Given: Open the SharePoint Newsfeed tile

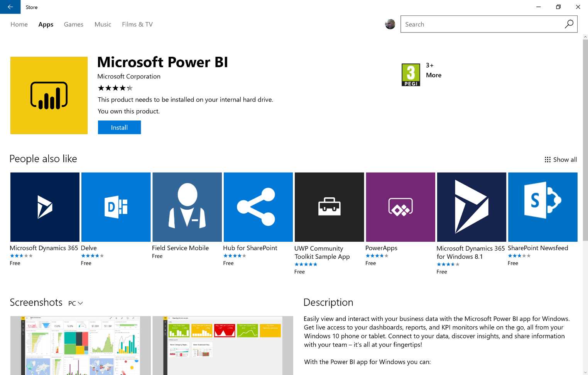Looking at the screenshot, I should pos(543,207).
